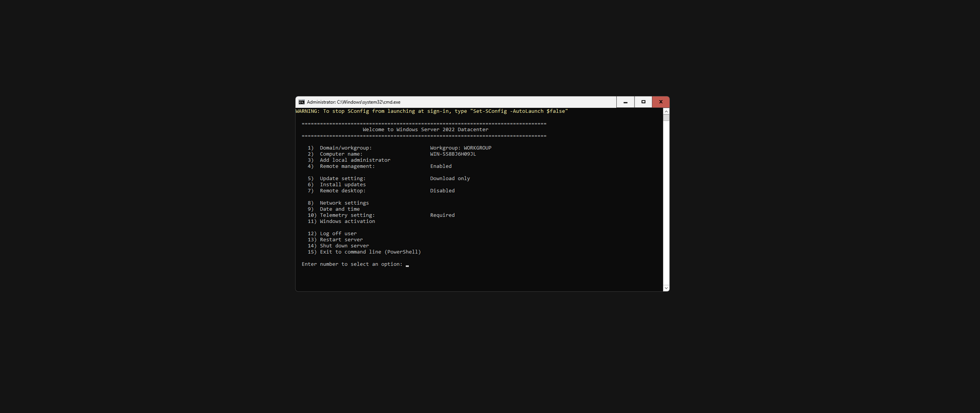Click the 'Telemetry setting:' option line
The width and height of the screenshot is (980, 413).
point(341,215)
